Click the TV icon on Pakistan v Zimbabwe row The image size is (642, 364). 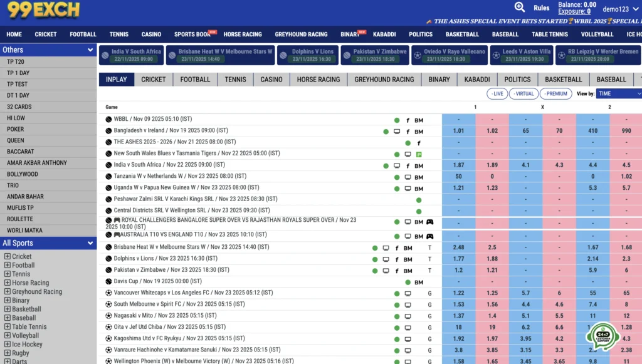pyautogui.click(x=386, y=271)
